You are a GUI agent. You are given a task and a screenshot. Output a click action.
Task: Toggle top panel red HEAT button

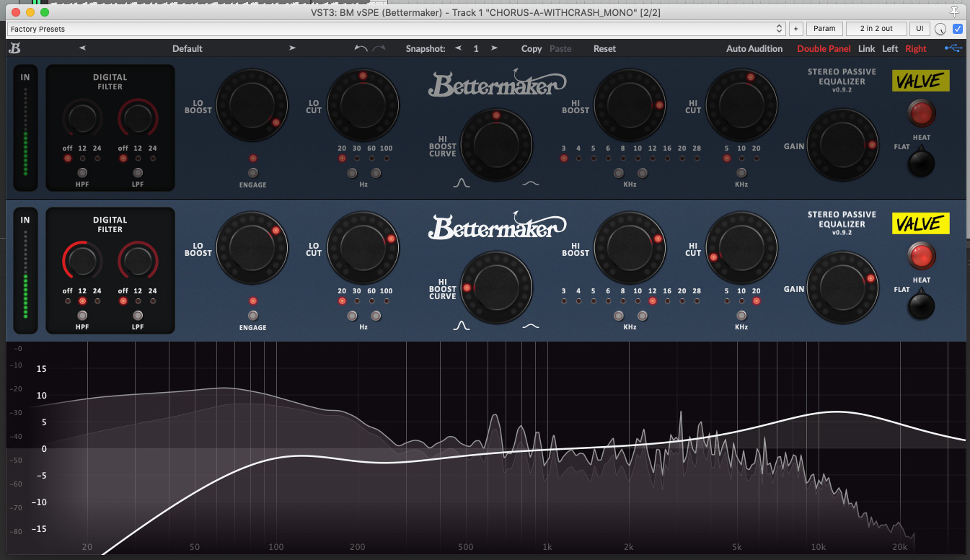(922, 113)
